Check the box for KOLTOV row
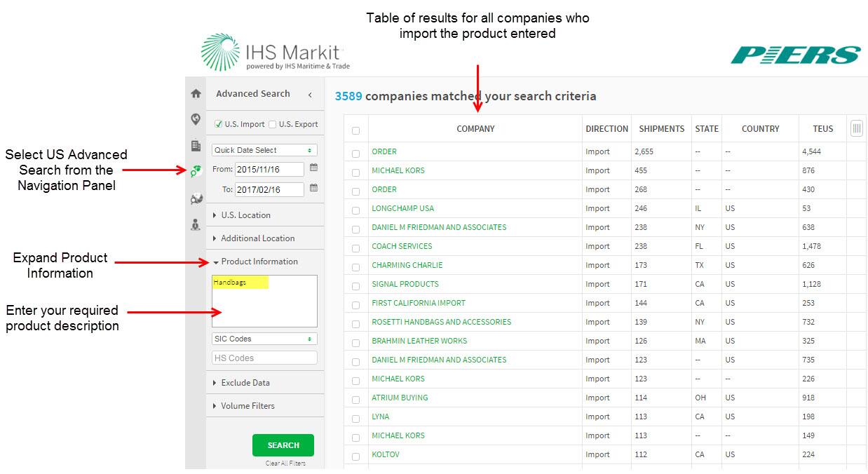The image size is (868, 474). pyautogui.click(x=355, y=456)
